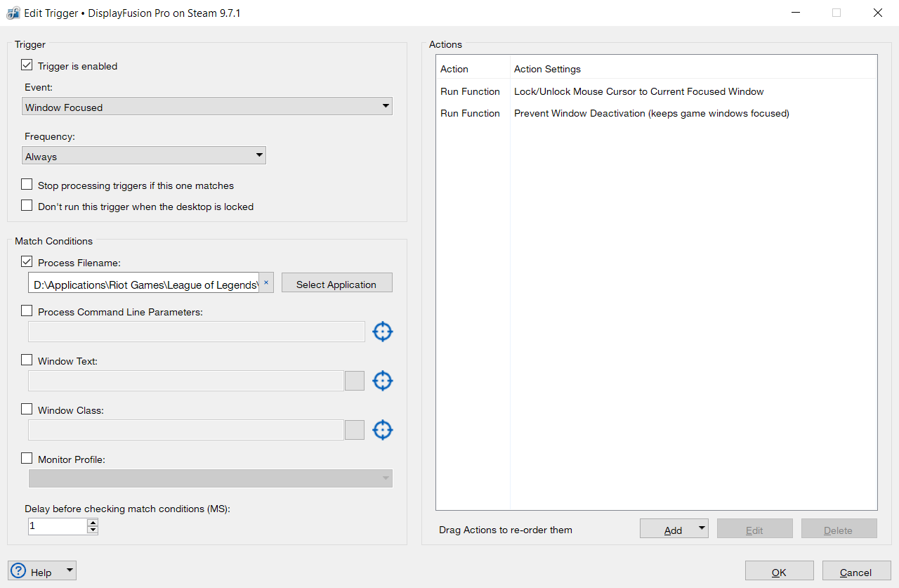Screen dimensions: 899x588
Task: Select the Lock/Unlock Mouse Cursor action row
Action: point(638,91)
